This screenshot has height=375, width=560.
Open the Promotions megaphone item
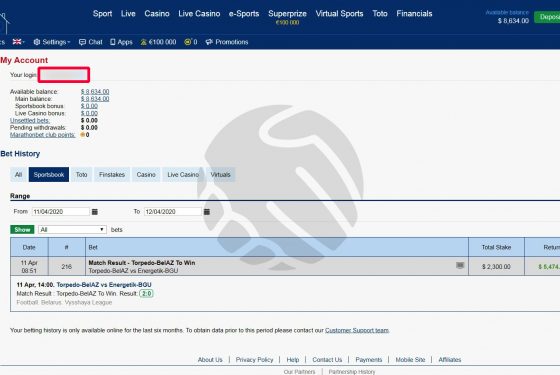coord(226,42)
